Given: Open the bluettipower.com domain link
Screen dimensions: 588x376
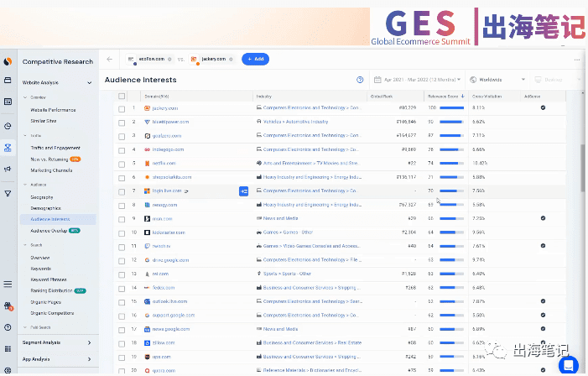Looking at the screenshot, I should [x=170, y=122].
